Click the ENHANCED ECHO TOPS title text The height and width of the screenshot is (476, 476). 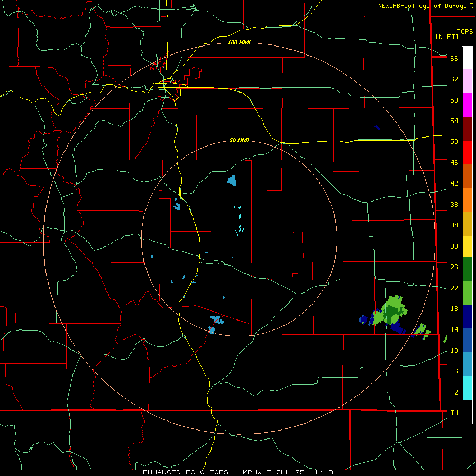[x=186, y=472]
